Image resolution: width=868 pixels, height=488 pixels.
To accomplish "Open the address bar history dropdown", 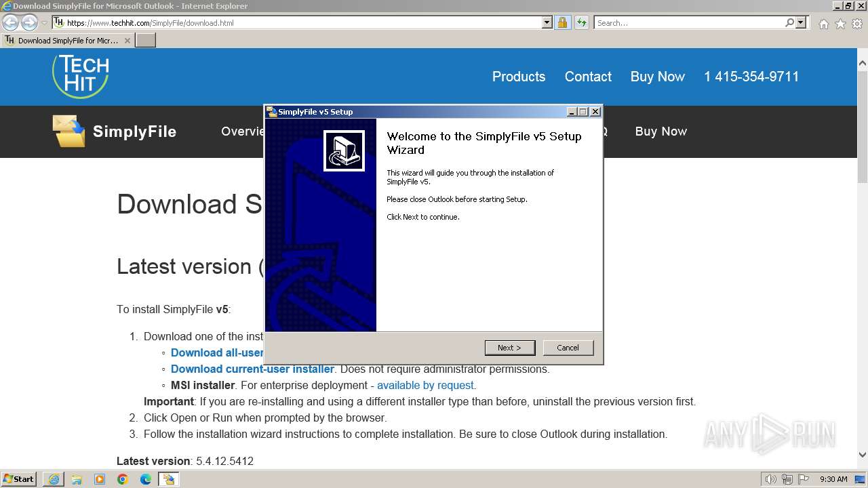I will click(547, 22).
